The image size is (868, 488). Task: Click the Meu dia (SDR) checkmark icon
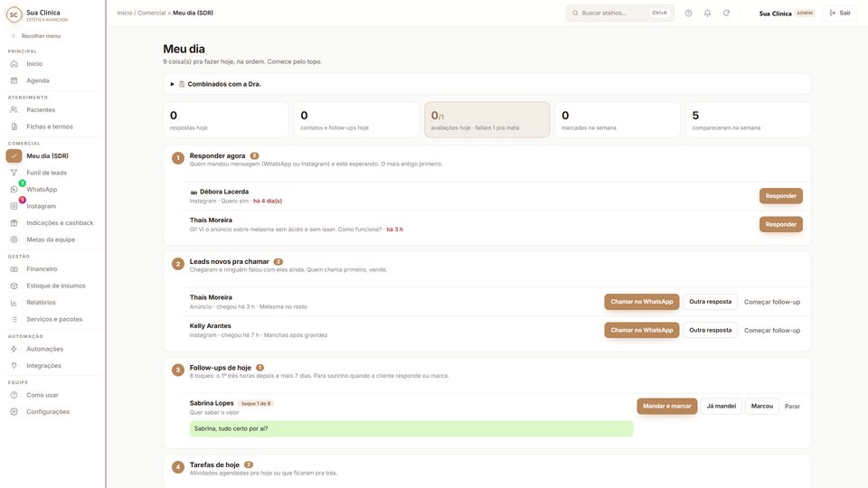pos(14,156)
